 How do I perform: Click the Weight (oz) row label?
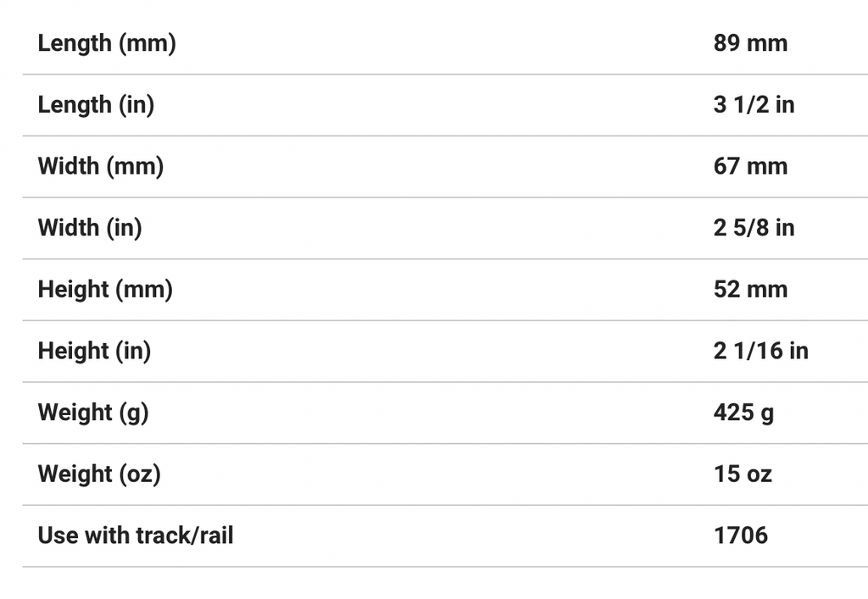click(99, 474)
